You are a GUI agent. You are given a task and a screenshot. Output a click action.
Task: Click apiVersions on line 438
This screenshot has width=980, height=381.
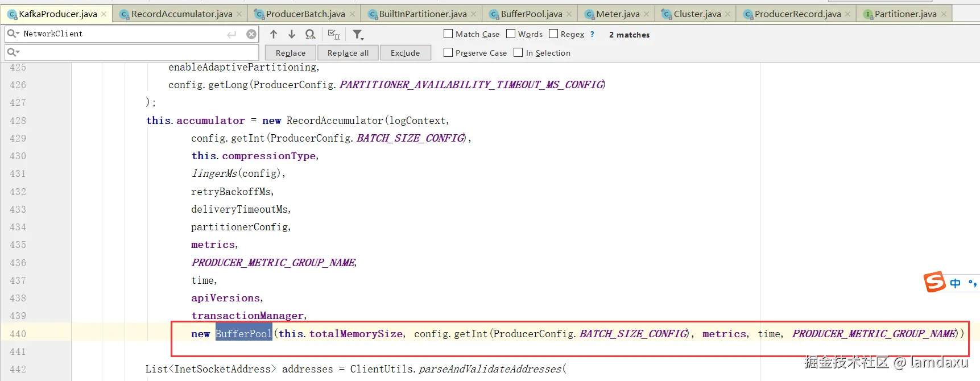(225, 298)
